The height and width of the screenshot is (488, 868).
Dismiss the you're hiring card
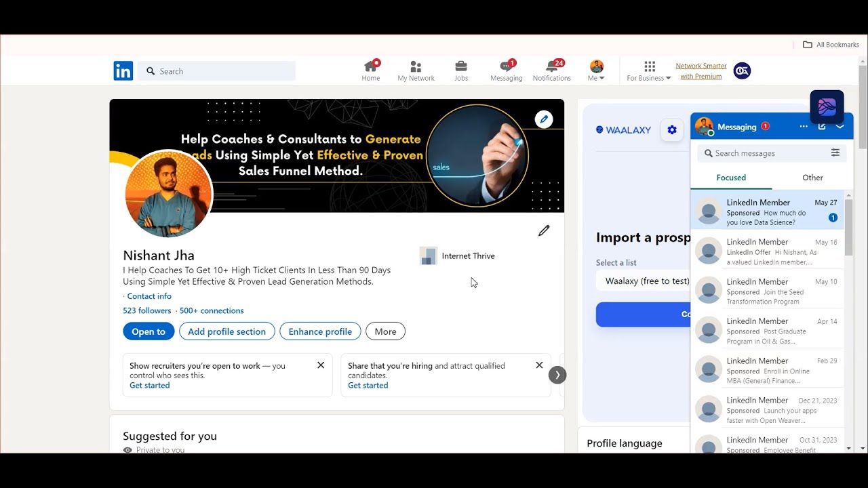[x=539, y=365]
